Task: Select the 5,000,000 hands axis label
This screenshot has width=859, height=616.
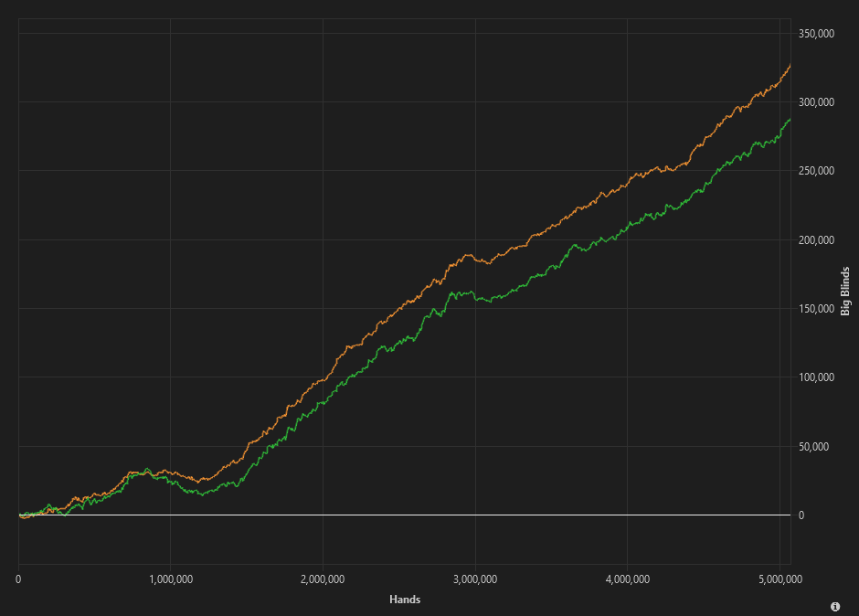Action: tap(779, 579)
